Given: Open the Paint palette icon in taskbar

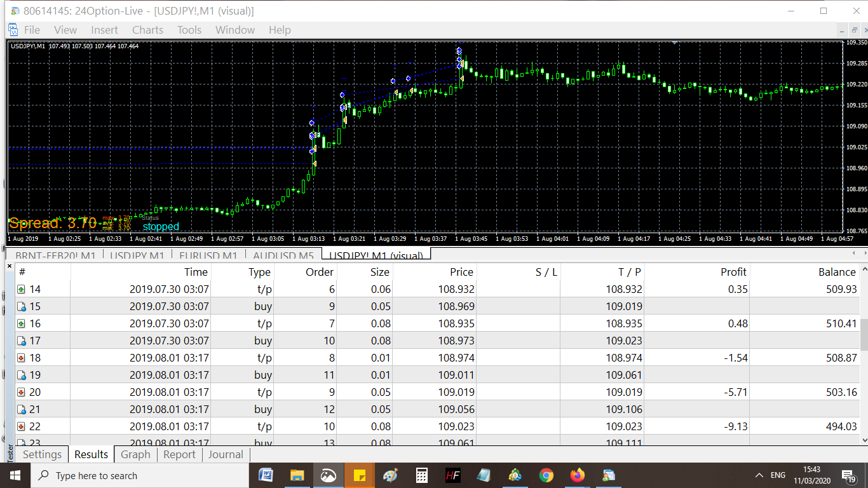Looking at the screenshot, I should coord(390,475).
